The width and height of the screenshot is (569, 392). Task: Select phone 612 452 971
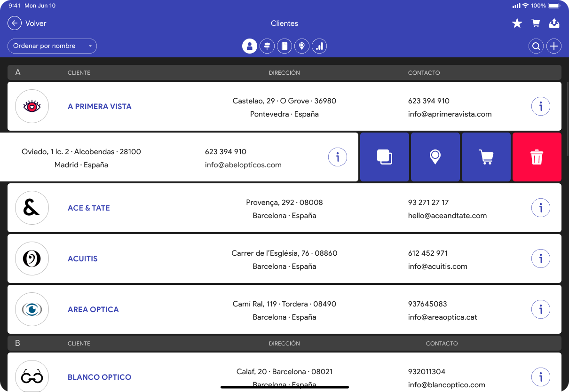(428, 253)
